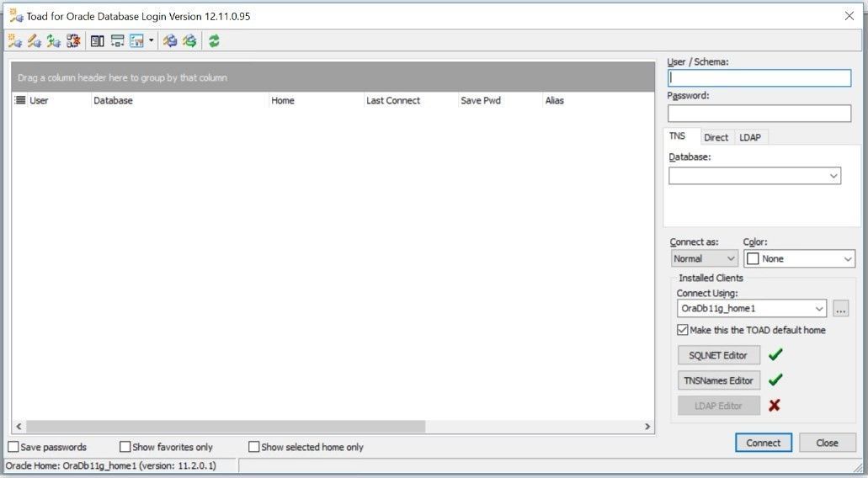The image size is (868, 478).
Task: Click the User / Schema input field
Action: [x=759, y=78]
